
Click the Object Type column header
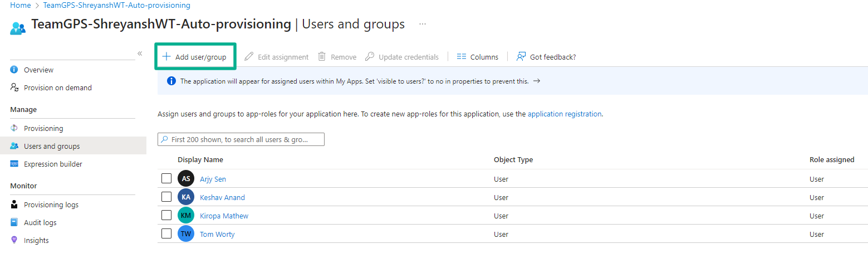pos(513,159)
